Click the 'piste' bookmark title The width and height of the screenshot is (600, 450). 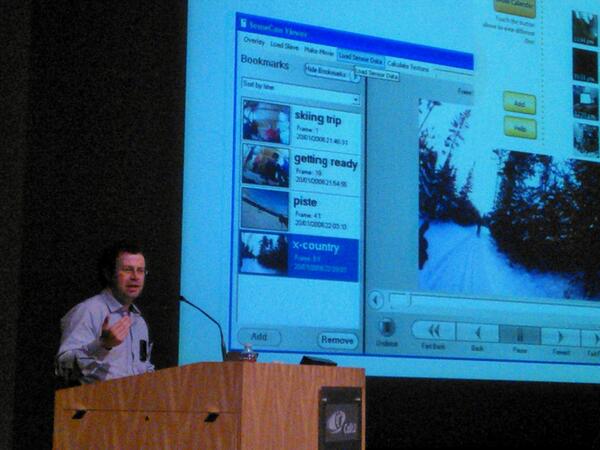click(305, 202)
